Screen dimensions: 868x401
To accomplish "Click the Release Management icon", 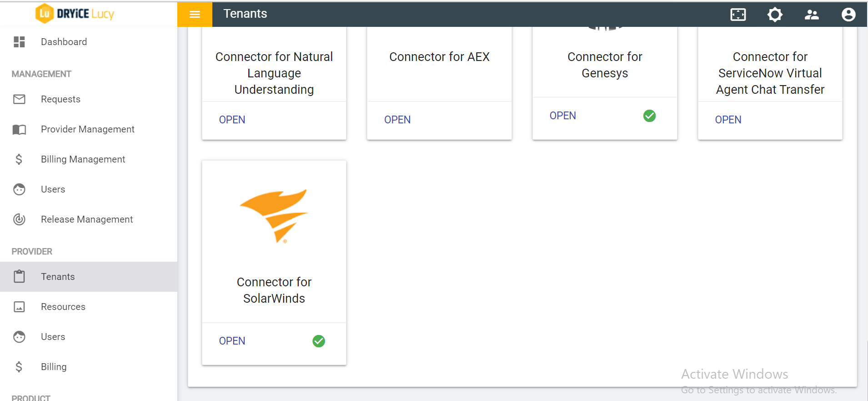I will coord(19,219).
